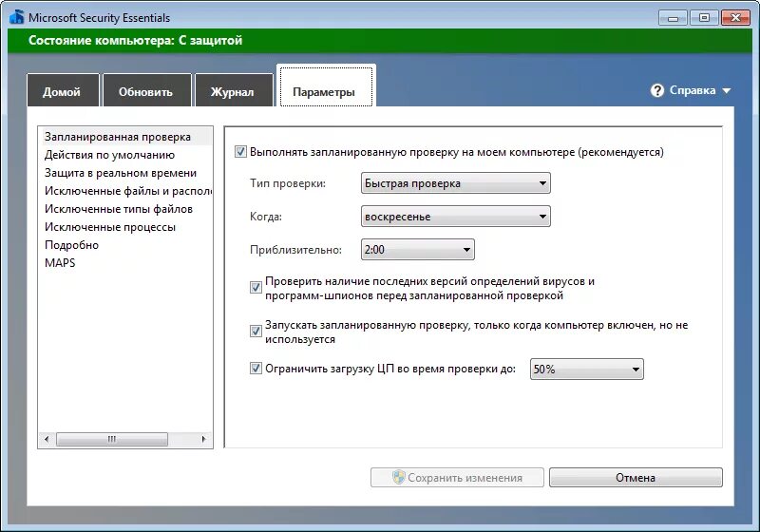The width and height of the screenshot is (760, 532).
Task: Toggle the check-for-latest-definitions checkbox
Action: tap(256, 288)
